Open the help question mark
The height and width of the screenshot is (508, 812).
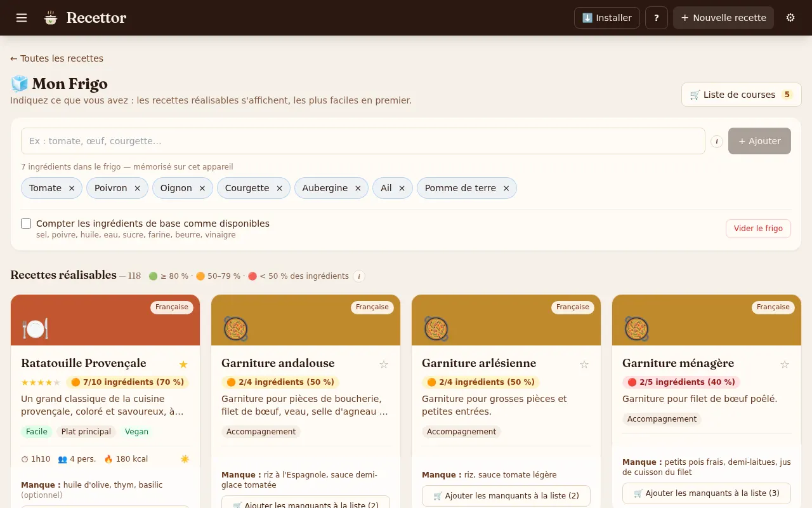(x=657, y=18)
